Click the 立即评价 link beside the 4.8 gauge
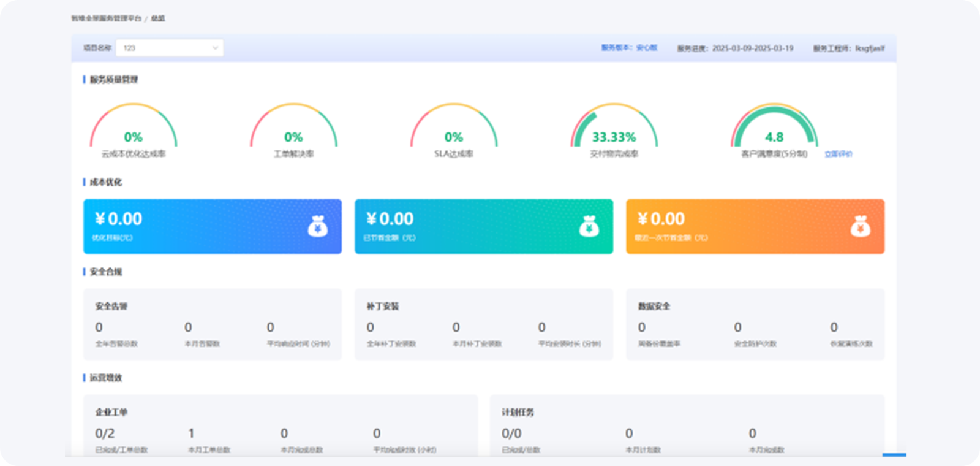The width and height of the screenshot is (980, 466). [x=838, y=154]
